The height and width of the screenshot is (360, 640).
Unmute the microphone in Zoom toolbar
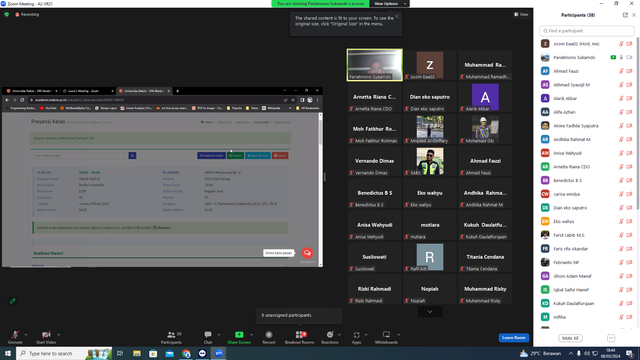coord(15,337)
